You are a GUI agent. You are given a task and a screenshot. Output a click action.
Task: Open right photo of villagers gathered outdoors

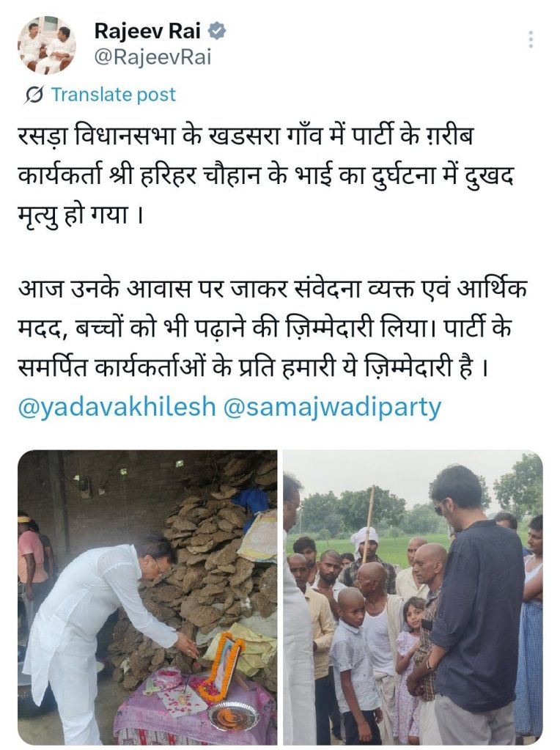[413, 597]
